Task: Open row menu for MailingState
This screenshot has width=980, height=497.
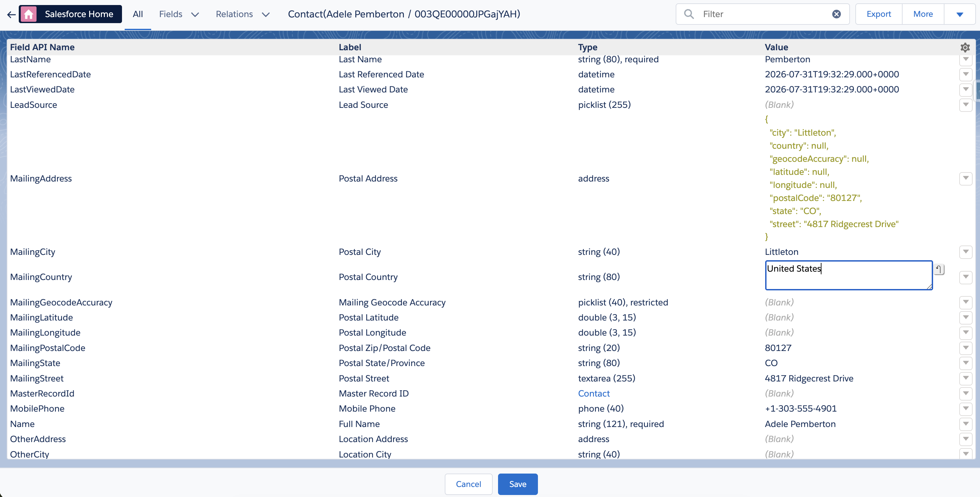Action: pyautogui.click(x=966, y=363)
